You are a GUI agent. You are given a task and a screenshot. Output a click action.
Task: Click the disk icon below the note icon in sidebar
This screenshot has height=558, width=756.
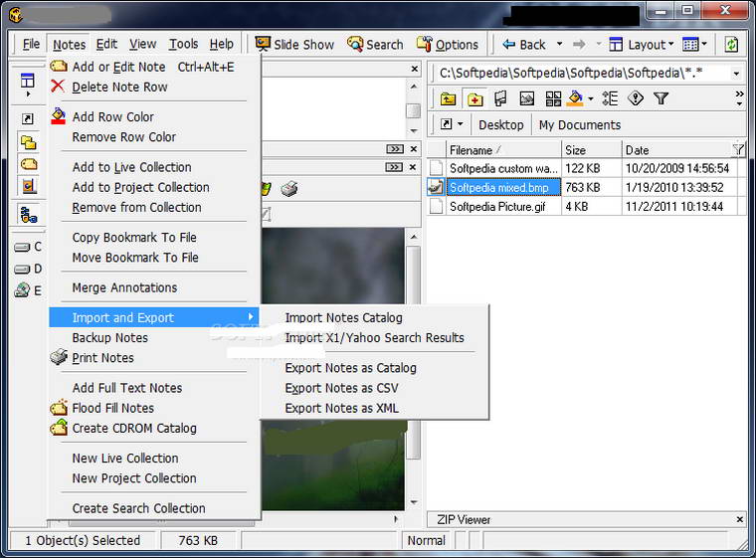[29, 186]
